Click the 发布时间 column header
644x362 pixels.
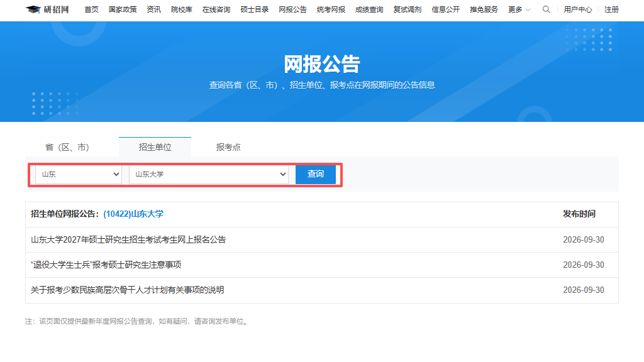pyautogui.click(x=579, y=214)
